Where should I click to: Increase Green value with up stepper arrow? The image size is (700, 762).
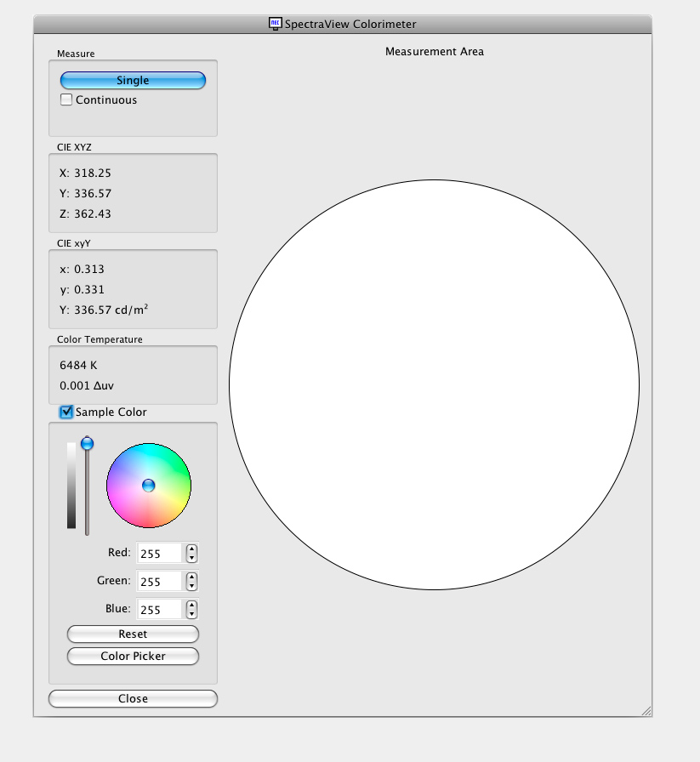tap(192, 577)
